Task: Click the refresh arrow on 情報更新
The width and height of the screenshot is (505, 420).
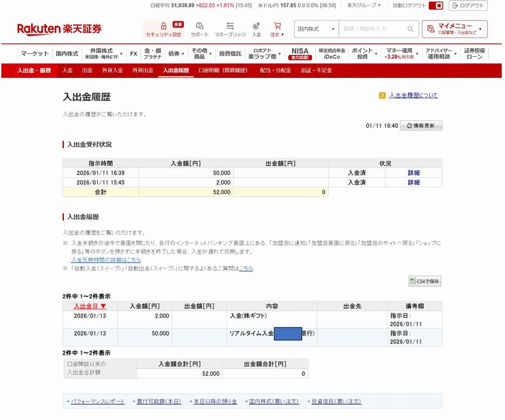Action: tap(409, 125)
